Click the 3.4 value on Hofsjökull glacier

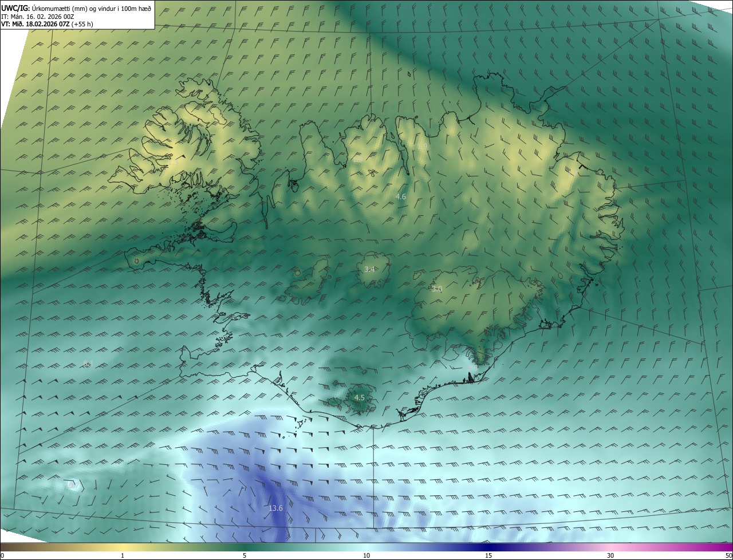pyautogui.click(x=370, y=269)
